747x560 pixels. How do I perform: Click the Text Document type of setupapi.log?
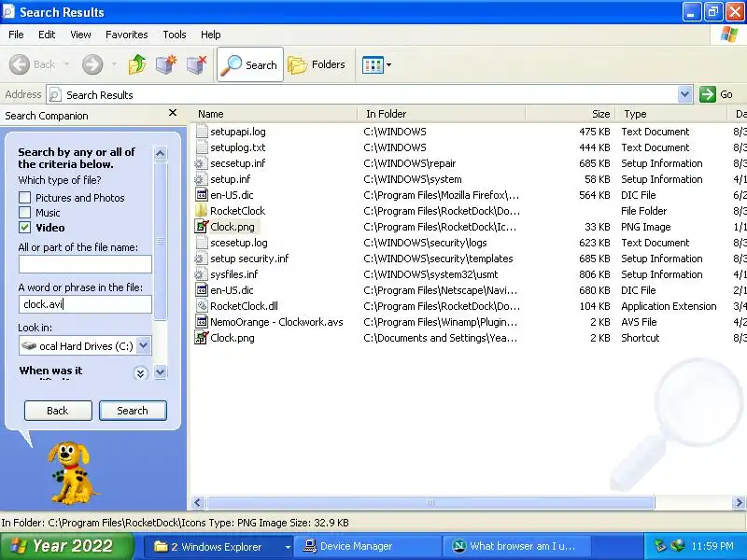[x=655, y=132]
